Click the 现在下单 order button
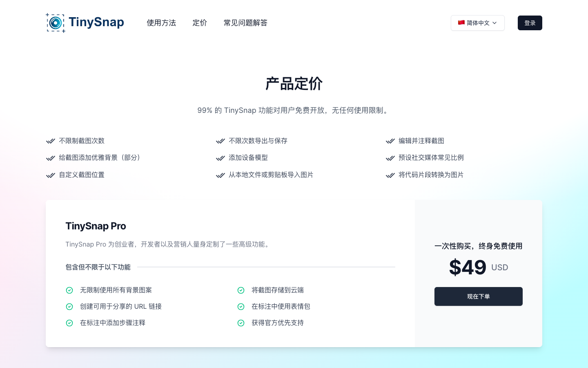Screen dimensions: 588x368 click(478, 296)
